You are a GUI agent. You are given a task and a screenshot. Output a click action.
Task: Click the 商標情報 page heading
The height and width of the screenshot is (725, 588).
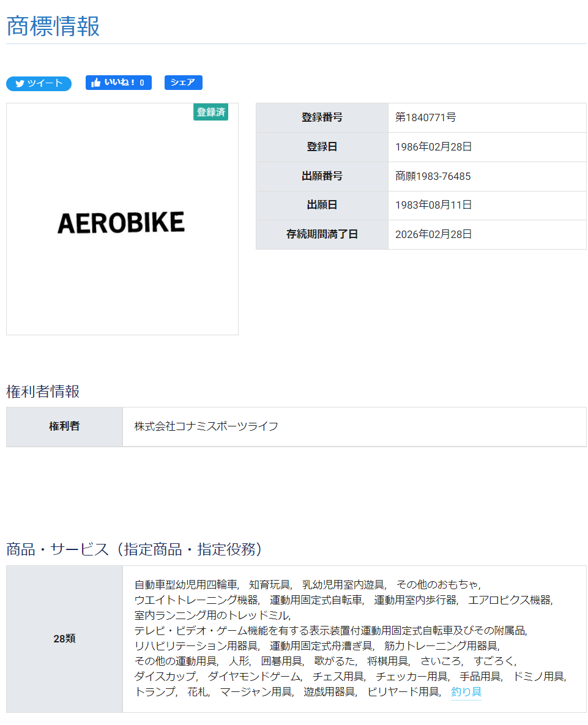[53, 26]
